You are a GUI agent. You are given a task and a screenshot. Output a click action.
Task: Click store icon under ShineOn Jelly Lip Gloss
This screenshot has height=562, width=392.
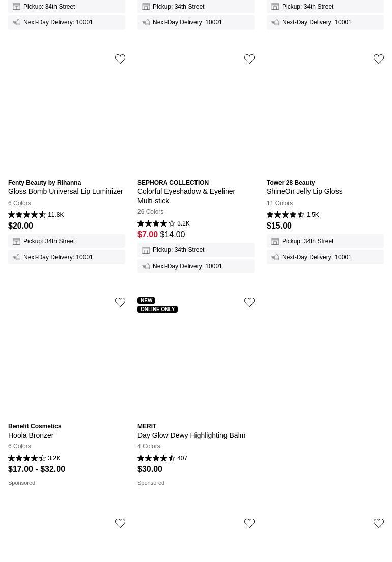point(275,241)
